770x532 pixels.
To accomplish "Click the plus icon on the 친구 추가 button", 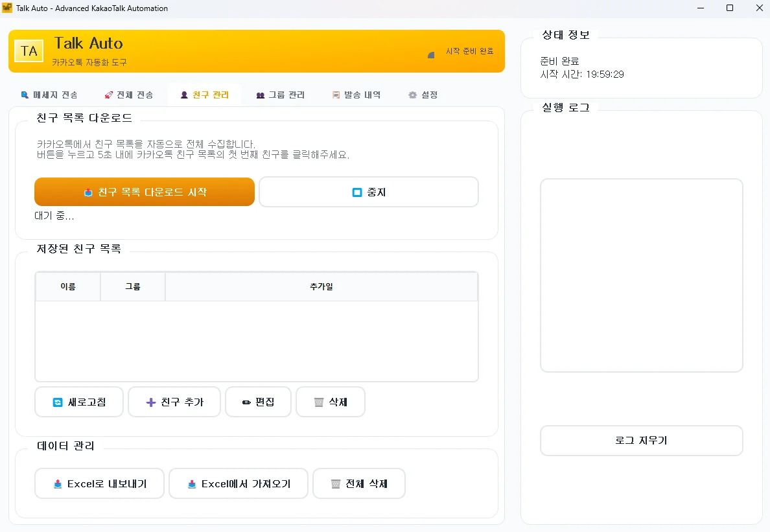I will point(150,402).
